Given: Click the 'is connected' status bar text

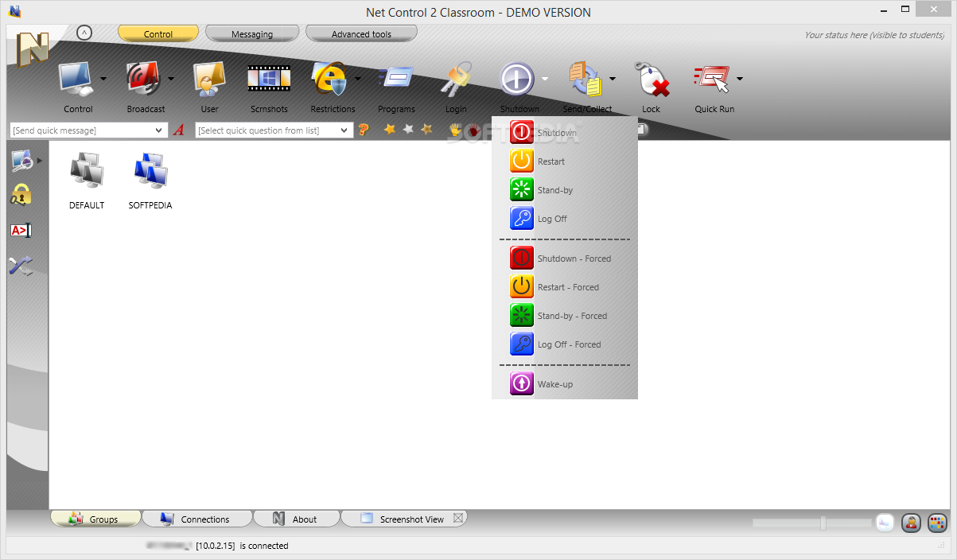Looking at the screenshot, I should (264, 546).
